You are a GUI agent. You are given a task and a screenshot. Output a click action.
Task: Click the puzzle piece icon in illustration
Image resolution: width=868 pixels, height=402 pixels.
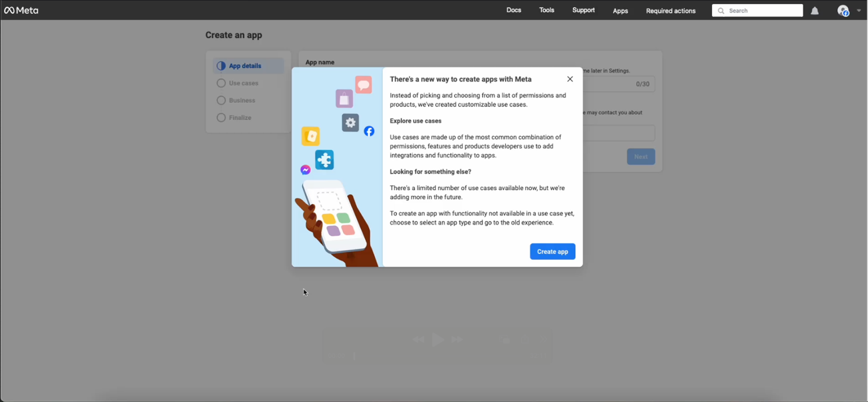(x=324, y=160)
